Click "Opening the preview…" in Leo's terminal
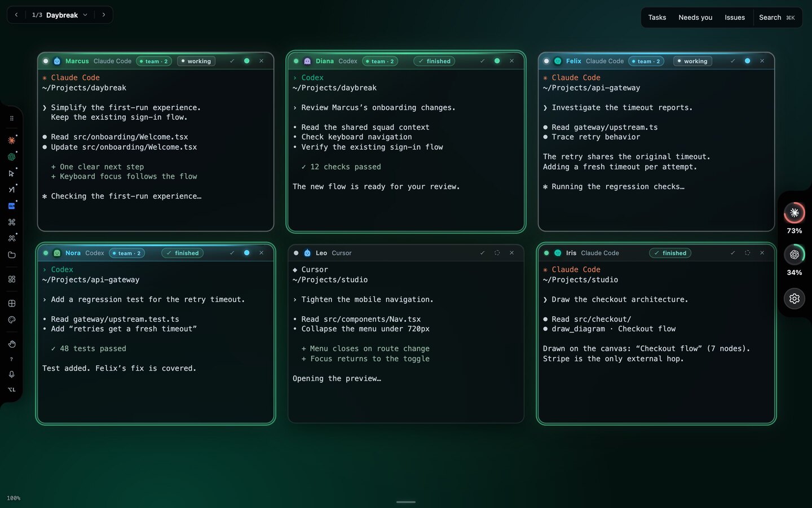812x508 pixels. tap(337, 379)
